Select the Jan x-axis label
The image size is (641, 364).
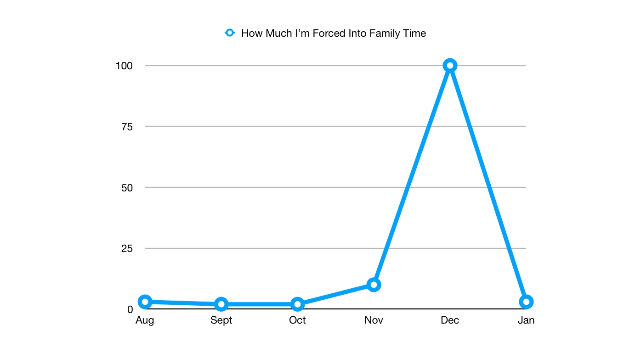tap(526, 320)
